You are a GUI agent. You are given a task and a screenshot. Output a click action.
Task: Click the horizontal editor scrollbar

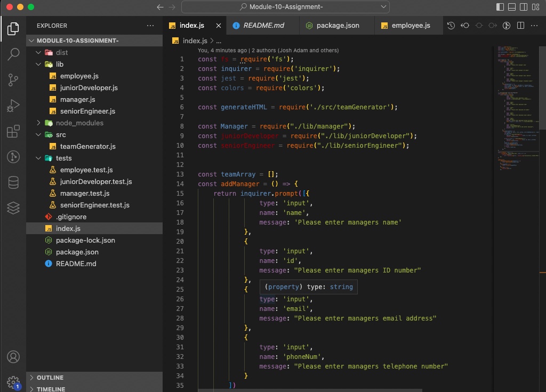coord(310,390)
